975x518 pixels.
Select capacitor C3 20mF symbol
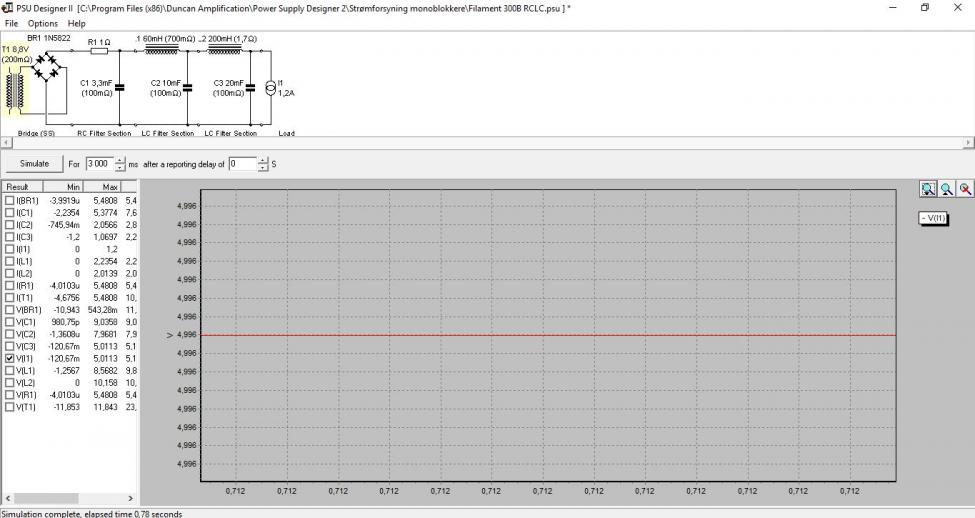[251, 88]
